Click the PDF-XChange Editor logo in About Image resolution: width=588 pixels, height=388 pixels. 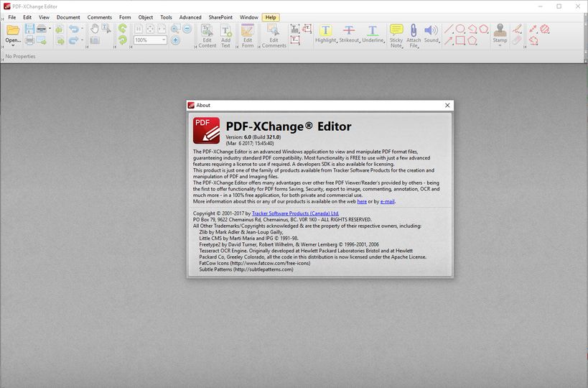tap(206, 131)
